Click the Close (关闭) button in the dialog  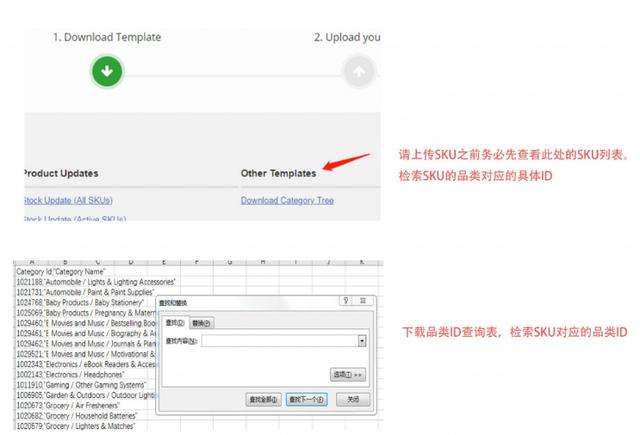tap(353, 399)
